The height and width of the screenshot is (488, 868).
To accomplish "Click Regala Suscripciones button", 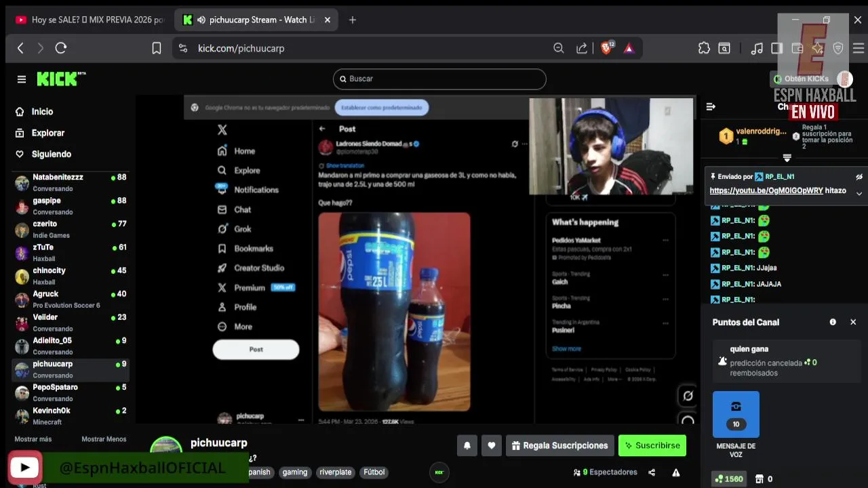I will [x=560, y=445].
